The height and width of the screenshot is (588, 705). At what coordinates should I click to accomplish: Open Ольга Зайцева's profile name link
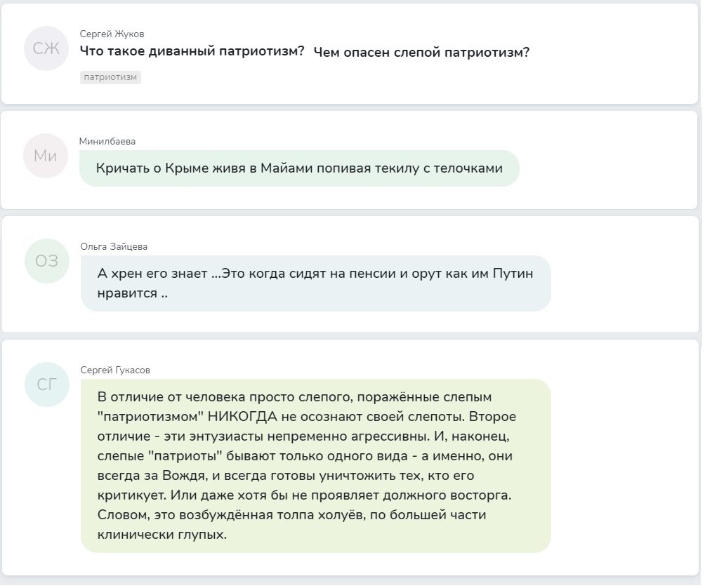tap(114, 246)
